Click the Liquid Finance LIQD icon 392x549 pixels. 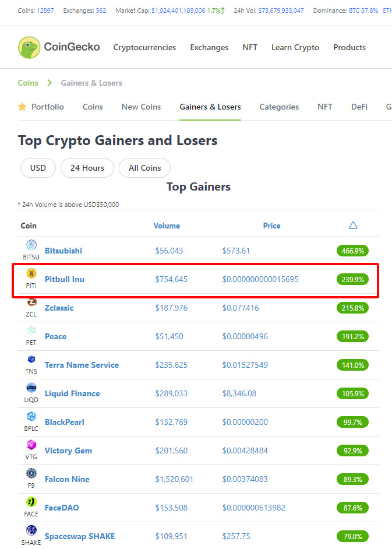pos(31,388)
